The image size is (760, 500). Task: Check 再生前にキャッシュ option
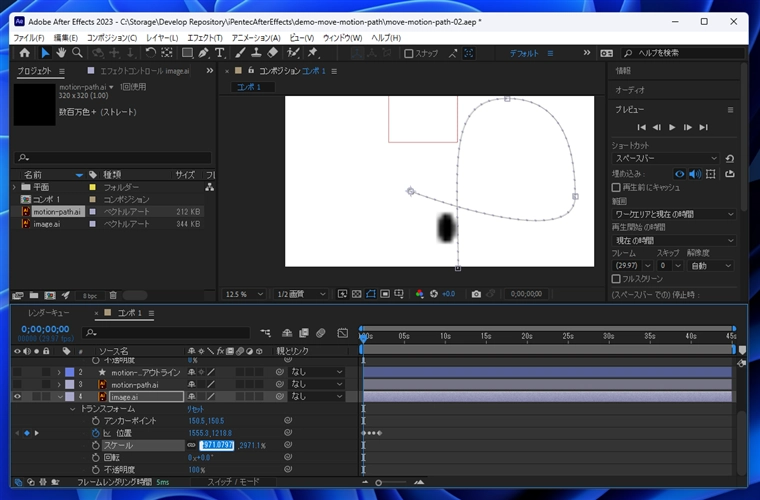[616, 187]
